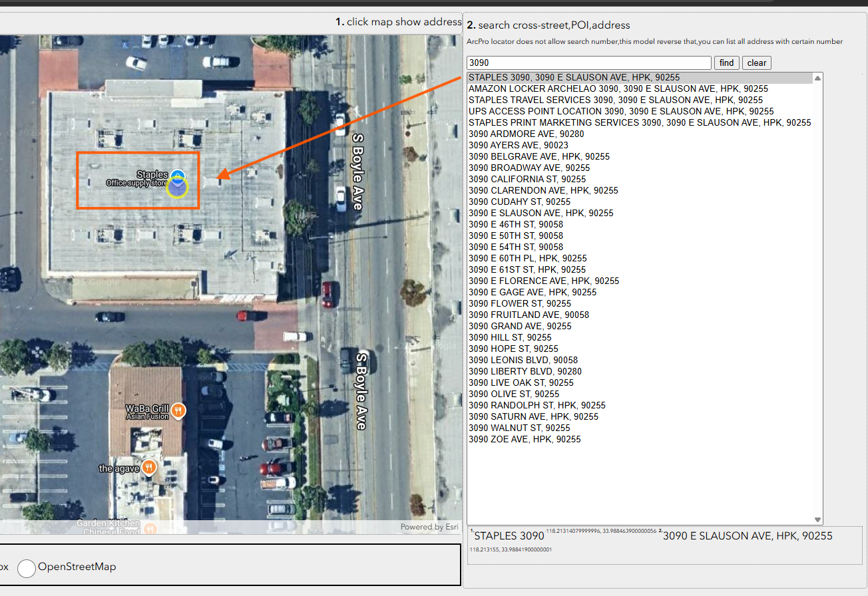Select the OpenStreetMap radio button
Image resolution: width=868 pixels, height=596 pixels.
[x=27, y=568]
